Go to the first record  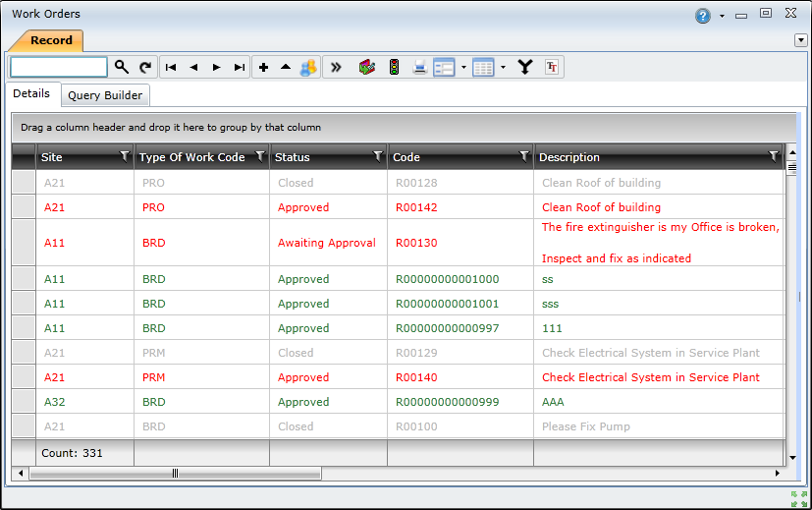[171, 67]
